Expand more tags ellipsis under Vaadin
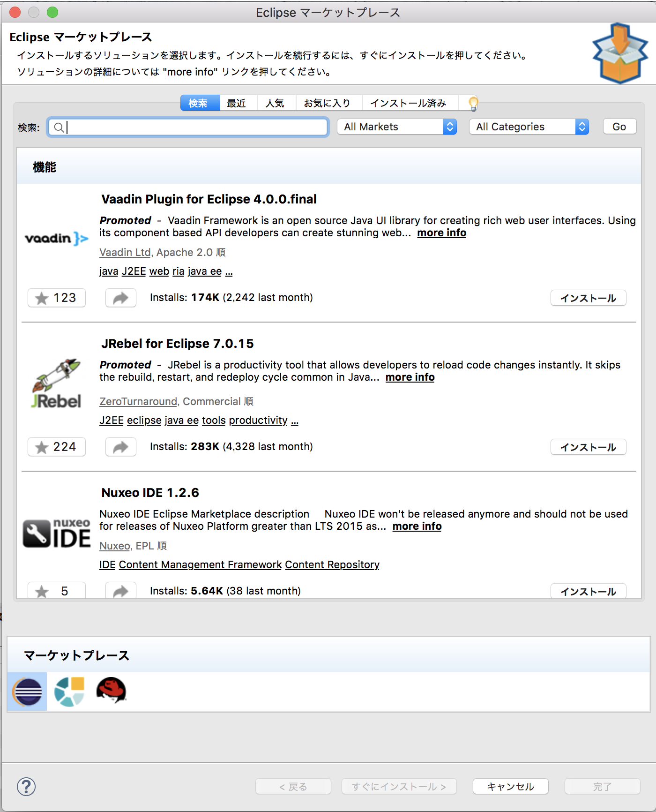656x812 pixels. tap(229, 272)
